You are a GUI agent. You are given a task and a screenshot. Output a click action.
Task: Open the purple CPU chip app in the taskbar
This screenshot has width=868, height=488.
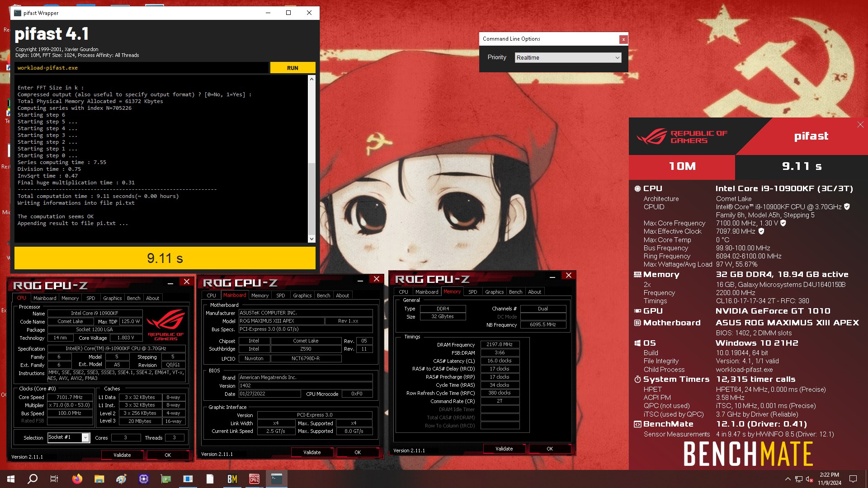pos(144,479)
